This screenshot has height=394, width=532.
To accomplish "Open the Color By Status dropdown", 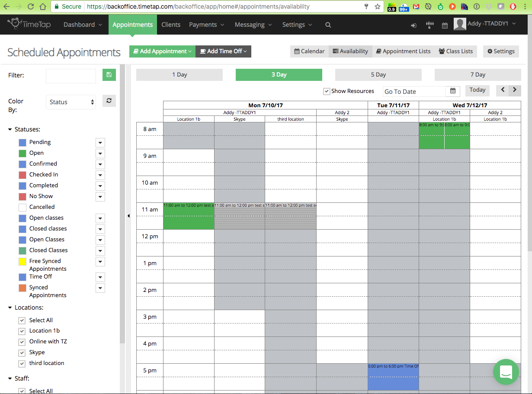I will click(71, 102).
